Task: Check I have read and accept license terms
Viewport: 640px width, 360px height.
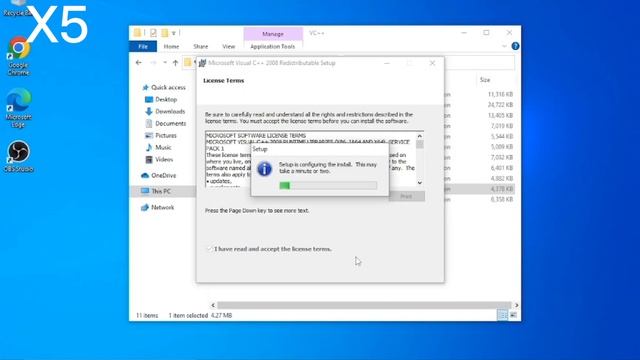Action: click(210, 249)
